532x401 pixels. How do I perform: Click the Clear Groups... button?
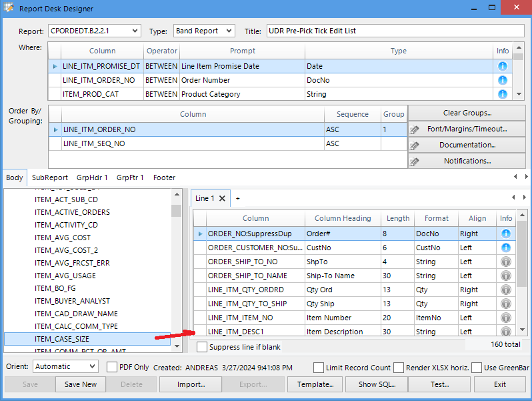pyautogui.click(x=467, y=113)
